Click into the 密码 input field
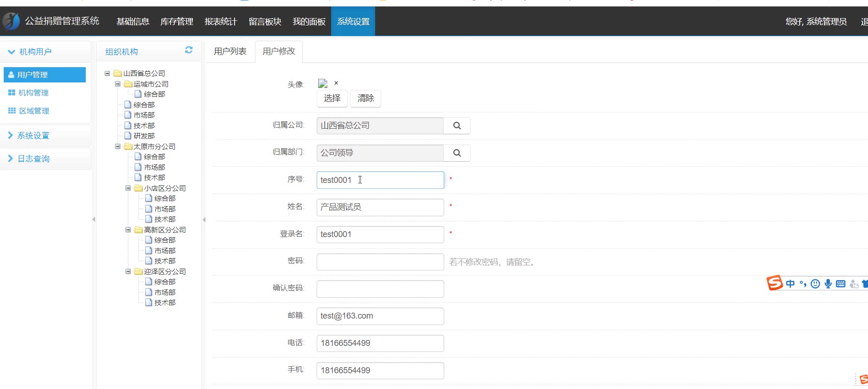 point(380,262)
